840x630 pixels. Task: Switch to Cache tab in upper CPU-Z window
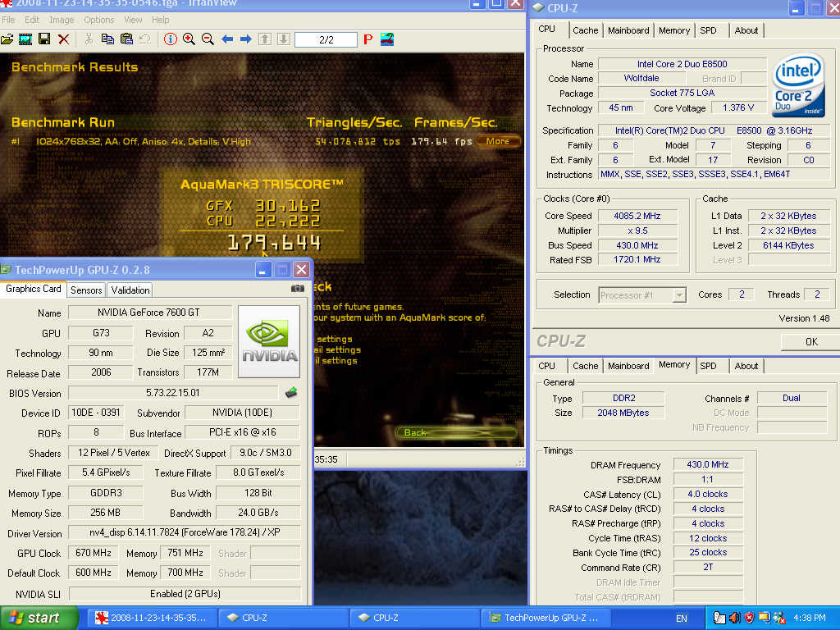click(585, 30)
